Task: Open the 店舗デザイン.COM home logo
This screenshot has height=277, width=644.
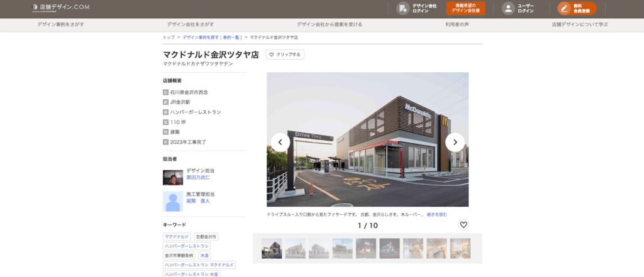Action: (x=61, y=8)
